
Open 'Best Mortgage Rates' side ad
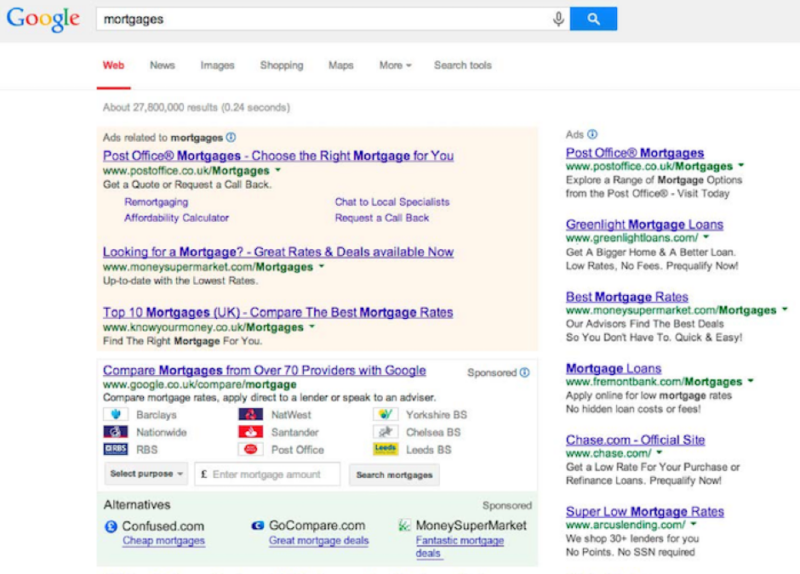coord(627,297)
